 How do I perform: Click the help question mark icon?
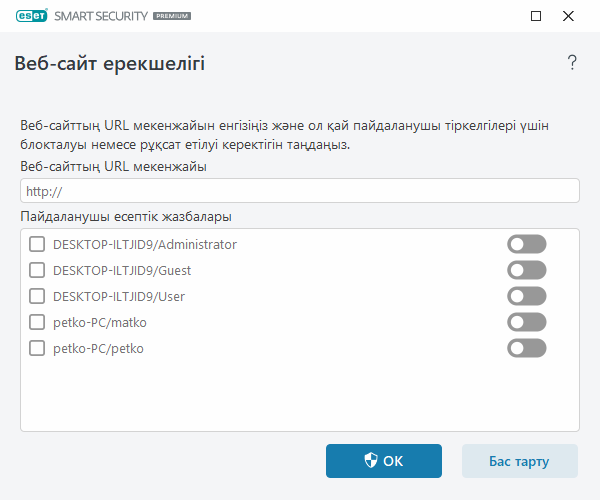[x=572, y=63]
